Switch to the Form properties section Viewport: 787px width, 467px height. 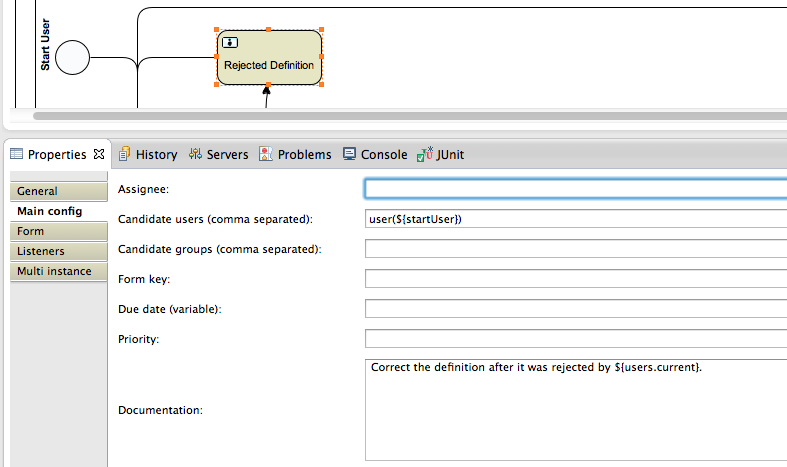[58, 231]
